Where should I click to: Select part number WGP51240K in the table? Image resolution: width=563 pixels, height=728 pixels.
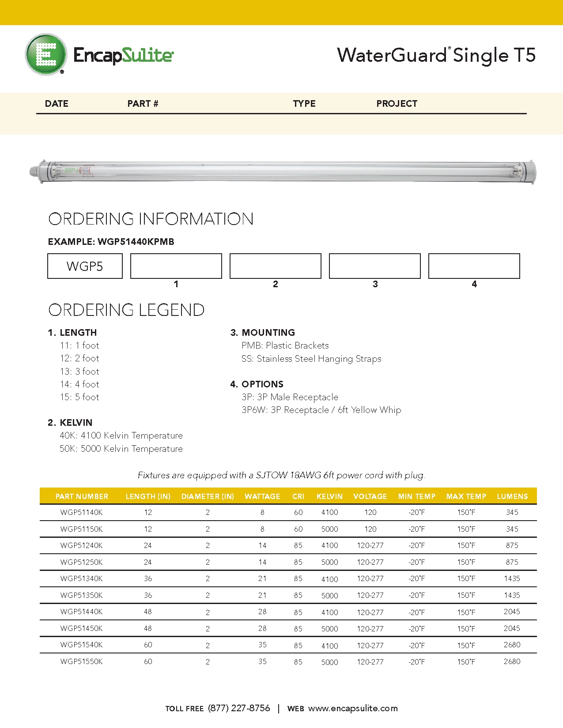pos(81,545)
